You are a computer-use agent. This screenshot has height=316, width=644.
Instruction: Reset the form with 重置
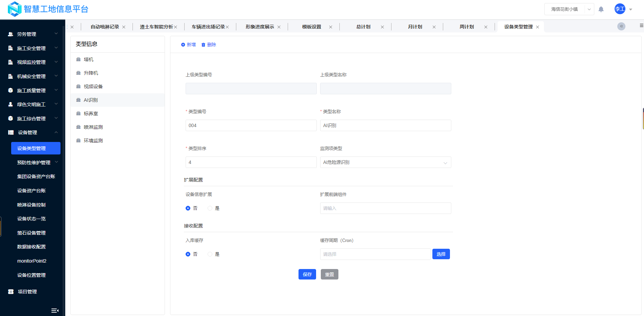point(330,274)
